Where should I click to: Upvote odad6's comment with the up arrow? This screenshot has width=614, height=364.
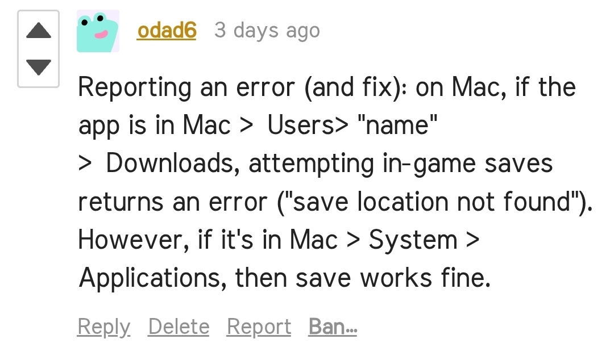tap(39, 30)
